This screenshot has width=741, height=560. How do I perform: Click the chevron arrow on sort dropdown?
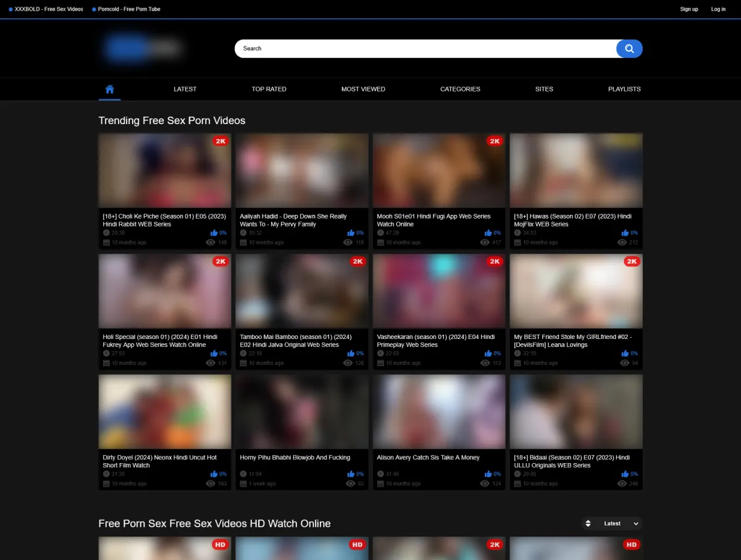tap(635, 524)
